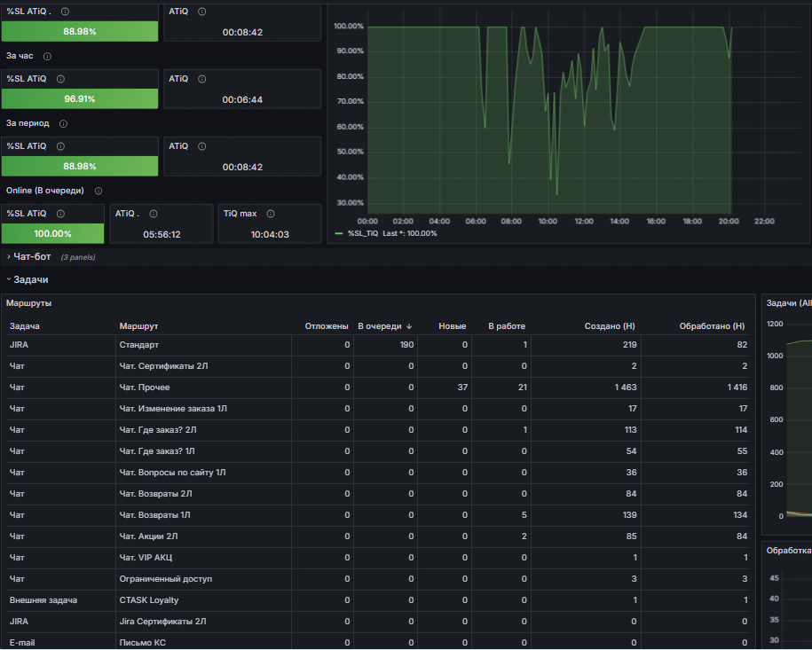Click '%SL_TiQ' legend label under the graph
Viewport: 812px width, 650px height.
tap(362, 234)
